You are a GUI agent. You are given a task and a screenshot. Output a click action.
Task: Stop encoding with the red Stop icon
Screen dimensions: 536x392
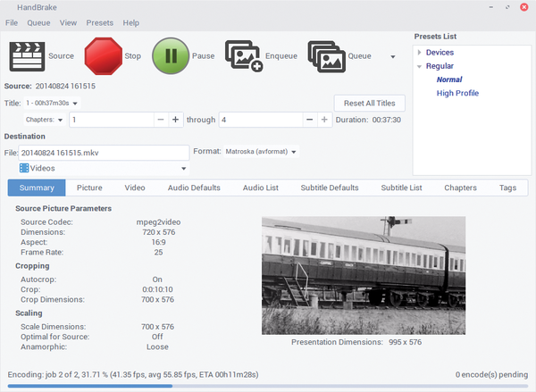tap(104, 56)
